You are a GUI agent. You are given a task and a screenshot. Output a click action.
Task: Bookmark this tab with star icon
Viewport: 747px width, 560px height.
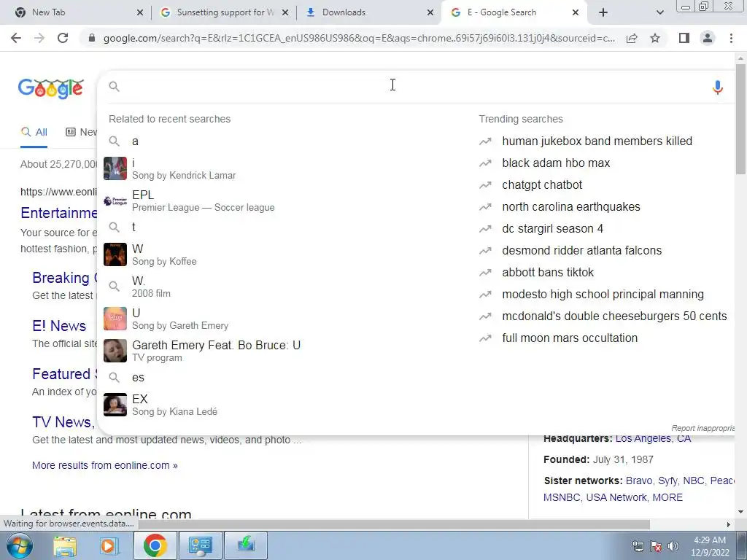coord(655,38)
